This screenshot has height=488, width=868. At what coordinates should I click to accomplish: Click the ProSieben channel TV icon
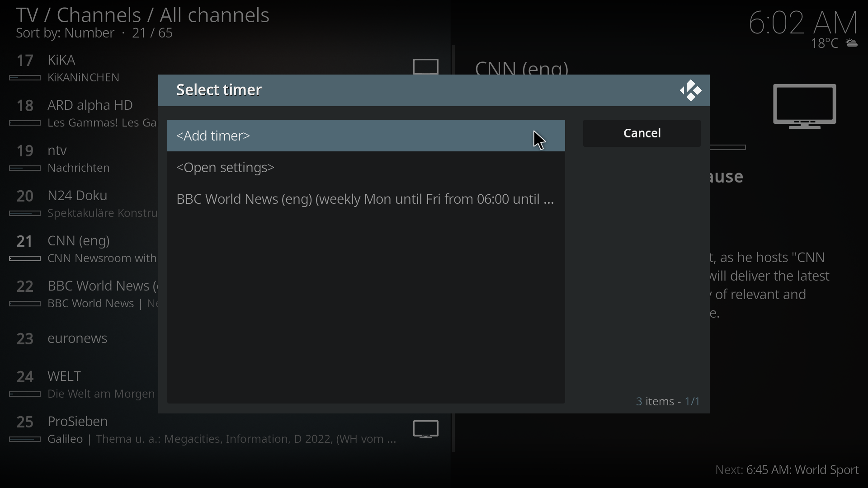point(426,430)
